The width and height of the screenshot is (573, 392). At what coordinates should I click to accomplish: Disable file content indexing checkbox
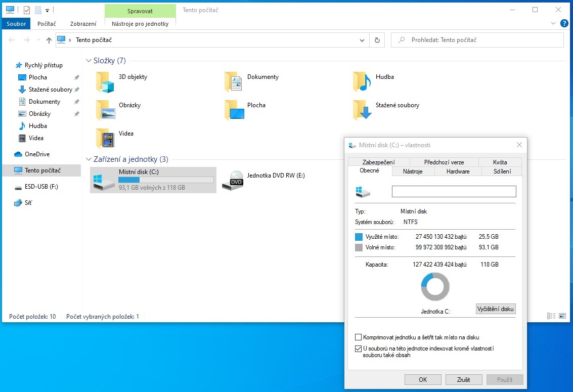point(358,349)
